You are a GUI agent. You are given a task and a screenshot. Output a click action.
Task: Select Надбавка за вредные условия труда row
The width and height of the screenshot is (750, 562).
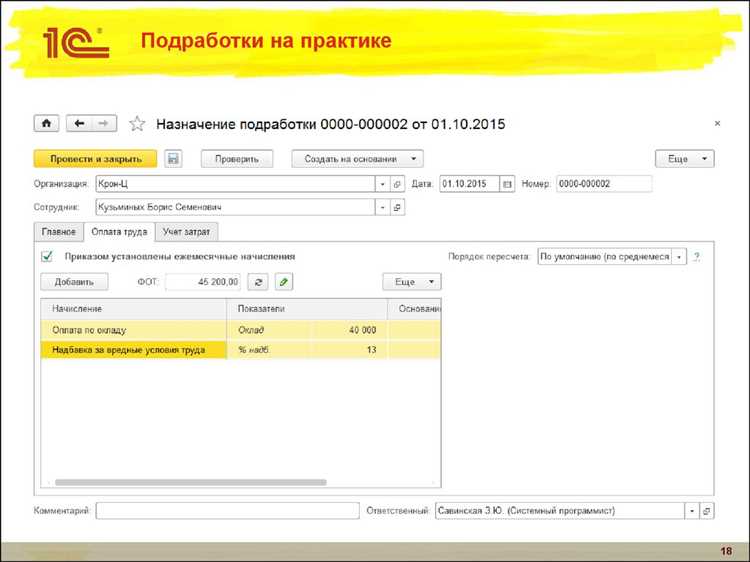pyautogui.click(x=241, y=350)
